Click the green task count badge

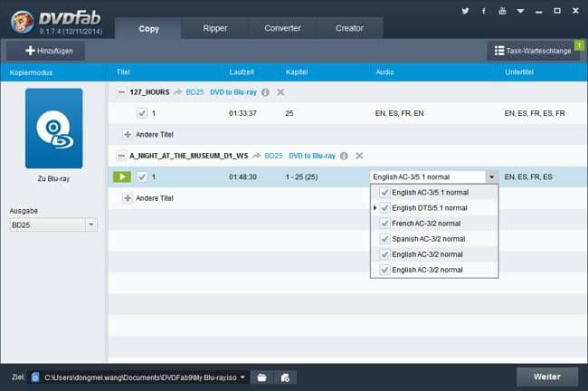pos(579,45)
